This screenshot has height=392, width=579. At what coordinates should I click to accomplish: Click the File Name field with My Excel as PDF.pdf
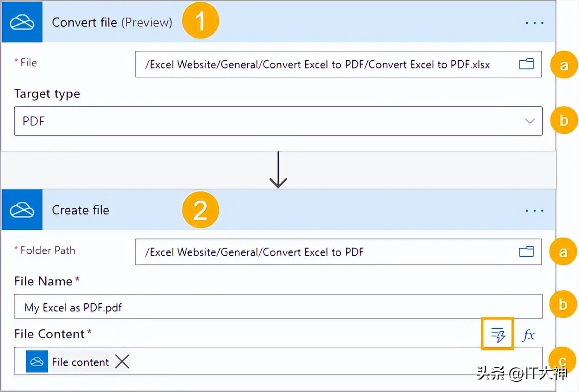click(x=277, y=307)
